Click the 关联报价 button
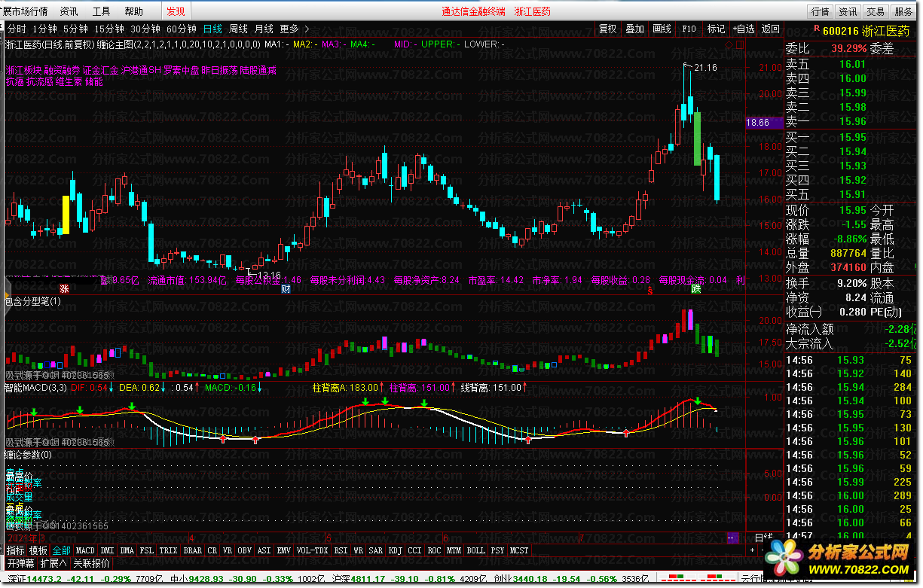 click(x=92, y=562)
